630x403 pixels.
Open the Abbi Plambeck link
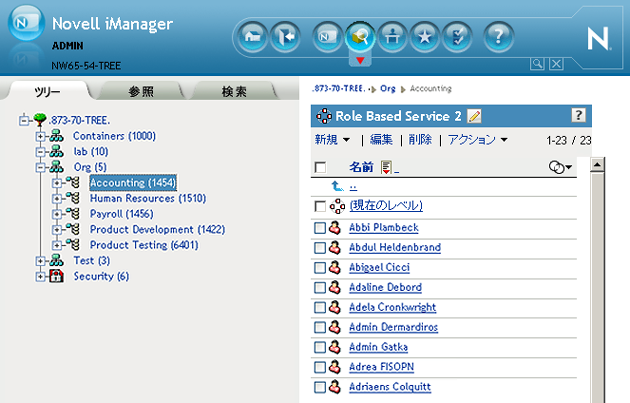pos(384,227)
